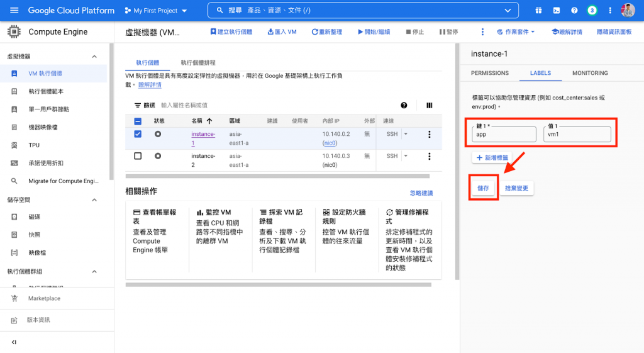The height and width of the screenshot is (353, 644).
Task: Open the main hamburger navigation menu
Action: (x=14, y=10)
